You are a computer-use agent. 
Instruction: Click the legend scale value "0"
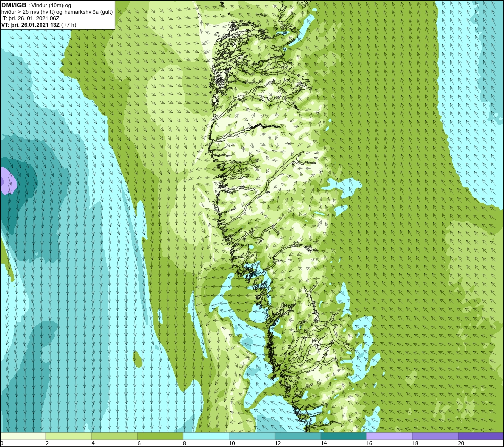[x=2, y=443]
